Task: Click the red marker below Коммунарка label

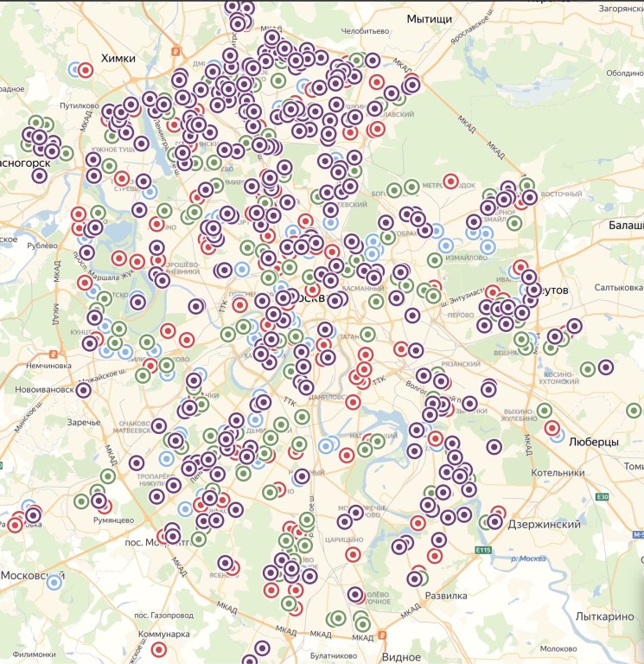Action: point(159,649)
